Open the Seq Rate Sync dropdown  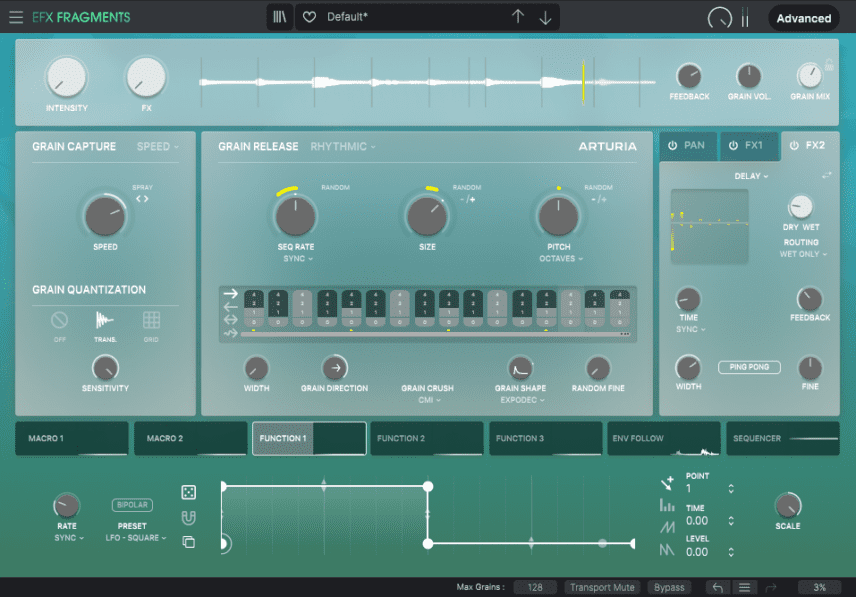(x=298, y=259)
